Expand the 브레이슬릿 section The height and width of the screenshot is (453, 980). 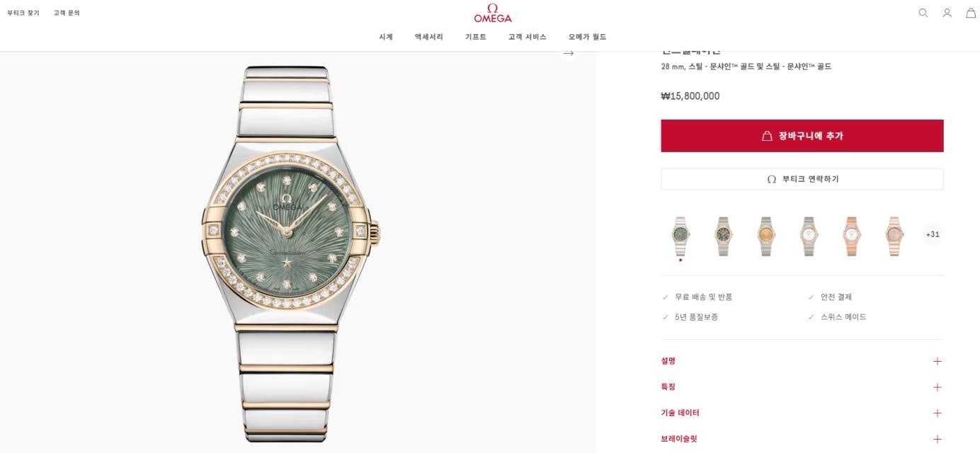pos(802,439)
